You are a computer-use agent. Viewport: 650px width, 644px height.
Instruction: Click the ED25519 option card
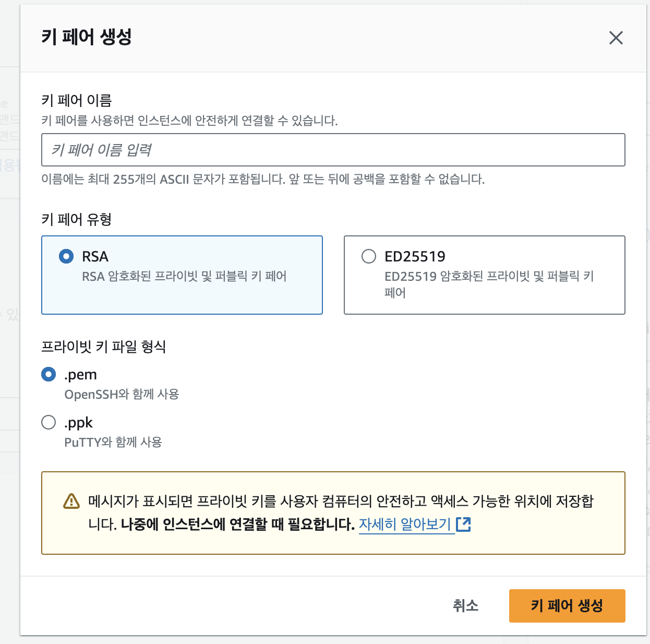pos(484,275)
